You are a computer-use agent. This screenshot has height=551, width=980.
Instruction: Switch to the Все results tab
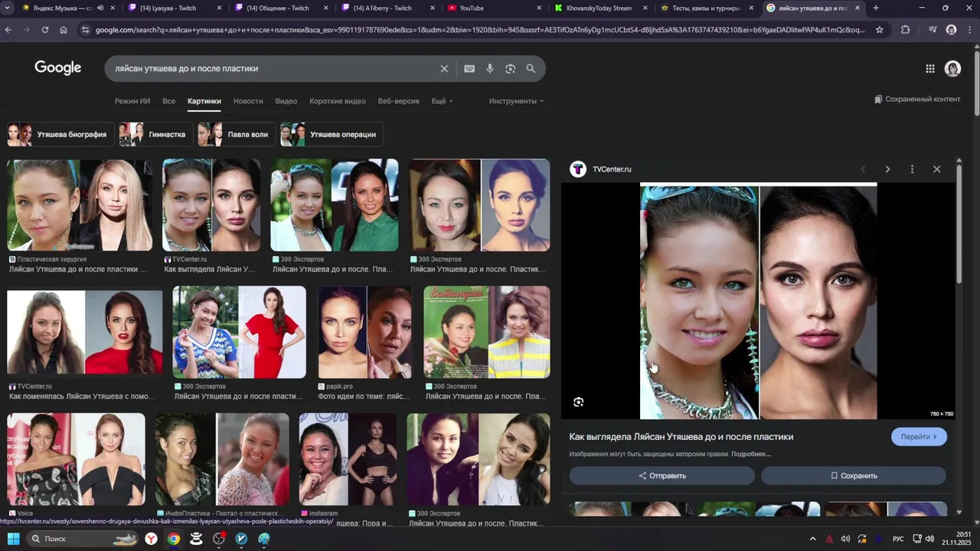click(169, 101)
